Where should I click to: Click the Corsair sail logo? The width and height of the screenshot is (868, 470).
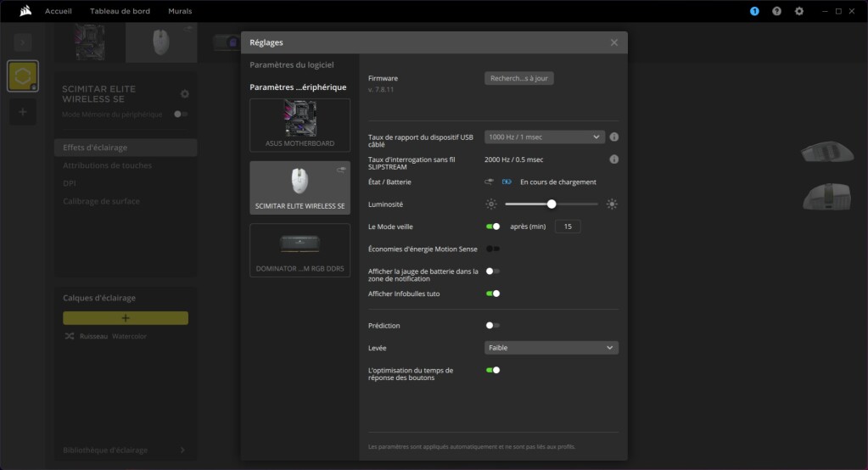coord(25,11)
